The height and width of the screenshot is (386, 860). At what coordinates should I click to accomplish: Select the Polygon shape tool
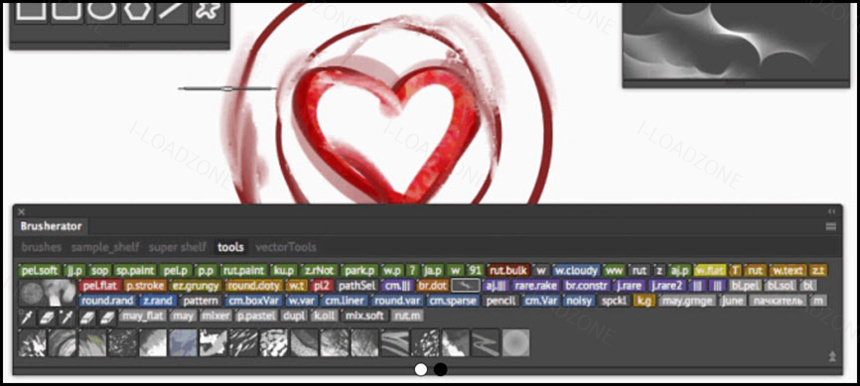[137, 12]
